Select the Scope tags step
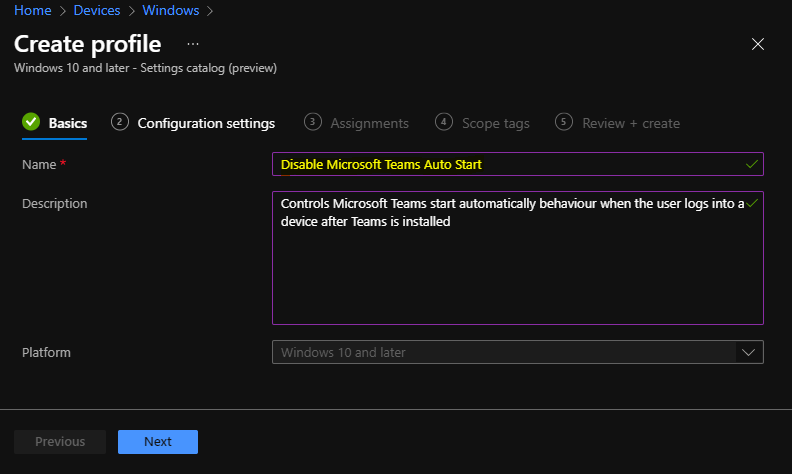Screen dimensions: 793x476 click(x=482, y=123)
